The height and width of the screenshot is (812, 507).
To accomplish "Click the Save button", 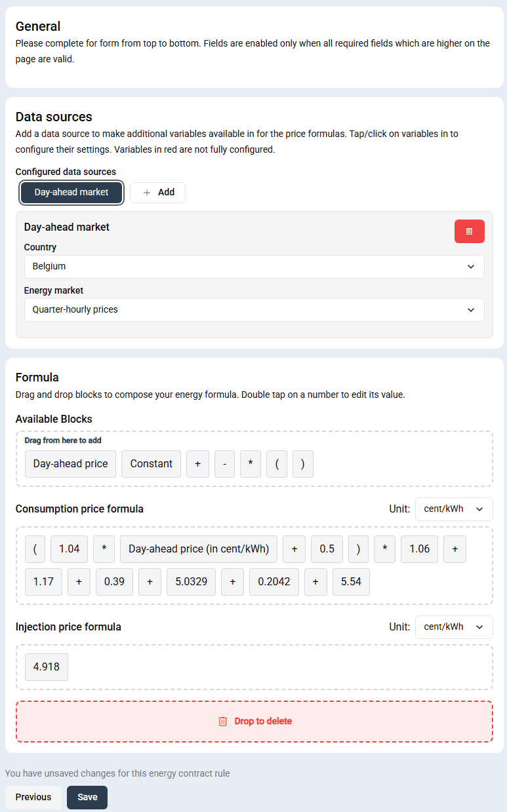I will [87, 797].
